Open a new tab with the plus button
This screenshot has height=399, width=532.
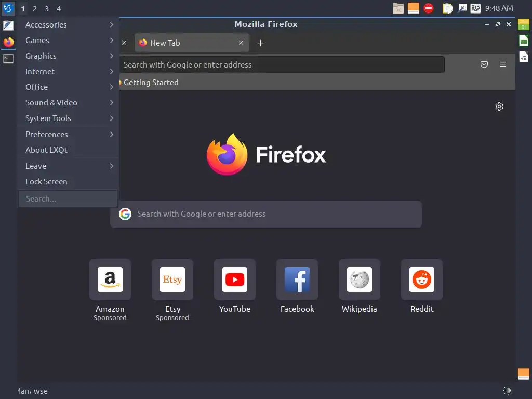click(x=261, y=43)
